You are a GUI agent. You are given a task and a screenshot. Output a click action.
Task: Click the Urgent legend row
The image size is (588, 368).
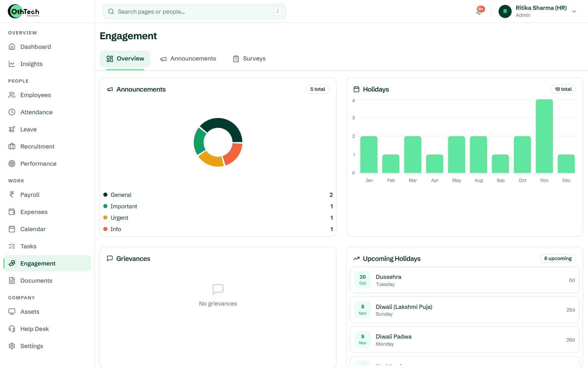(218, 218)
